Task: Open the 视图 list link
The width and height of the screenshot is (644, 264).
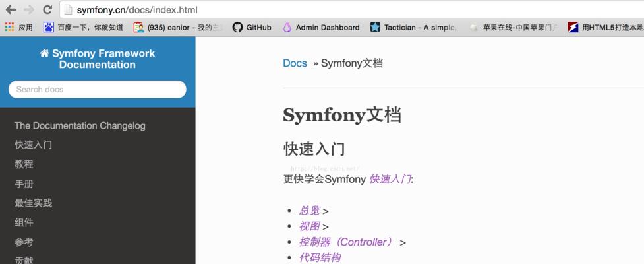Action: (x=309, y=226)
